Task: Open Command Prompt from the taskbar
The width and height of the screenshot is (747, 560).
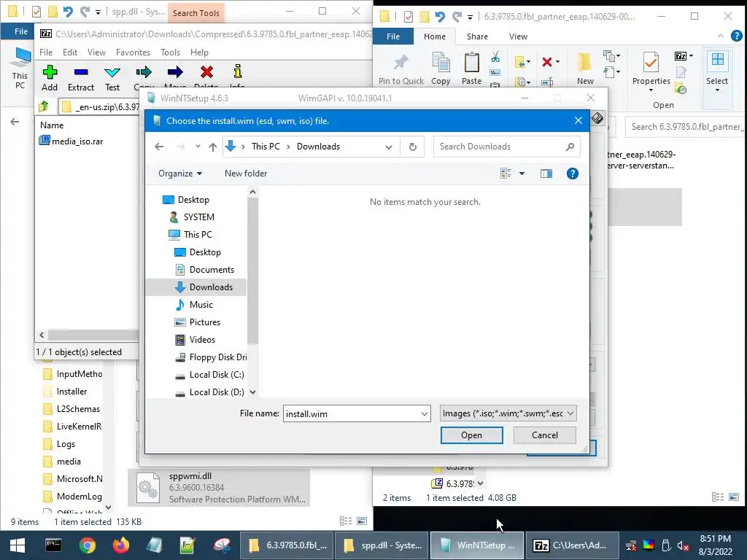Action: click(x=53, y=545)
